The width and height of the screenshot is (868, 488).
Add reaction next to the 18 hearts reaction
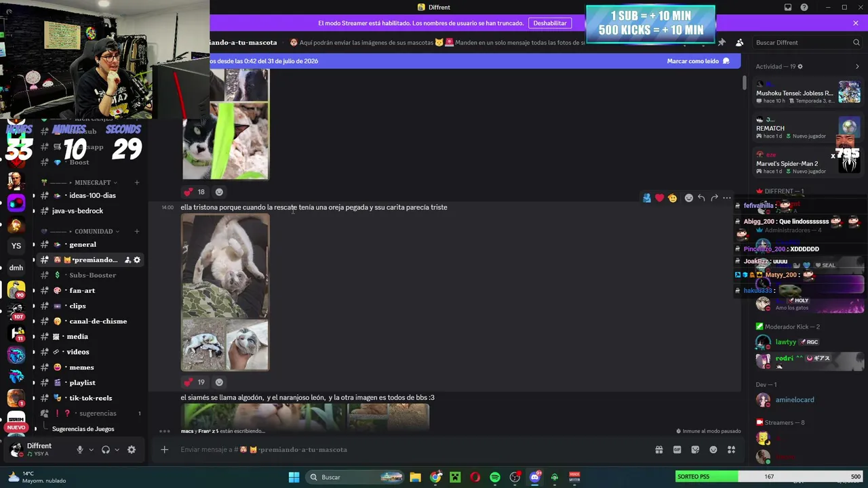pos(219,192)
